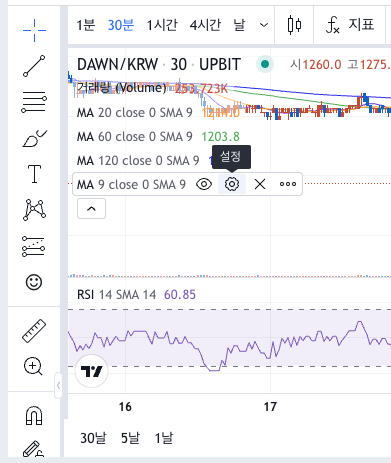
Task: Toggle visibility of MA 9 indicator
Action: coord(204,184)
